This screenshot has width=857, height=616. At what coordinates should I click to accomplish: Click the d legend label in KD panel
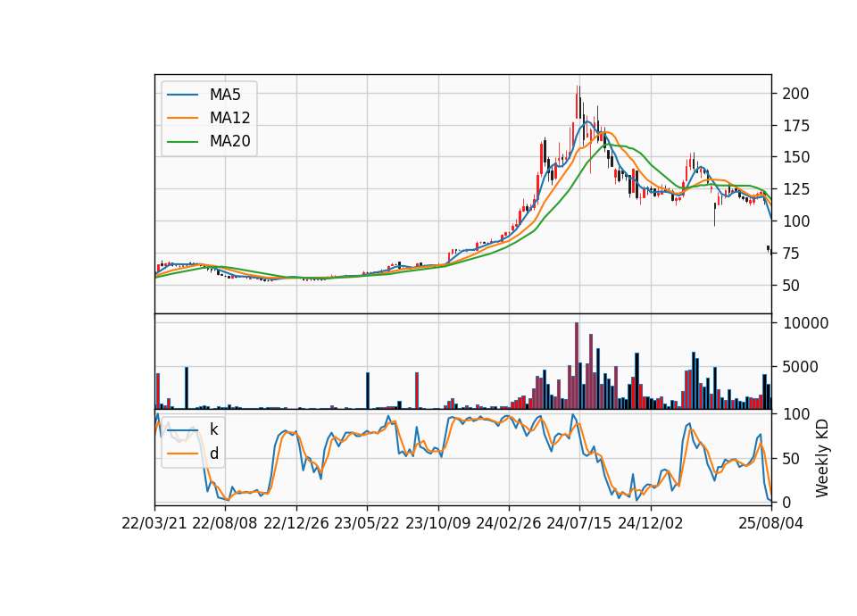coord(214,454)
